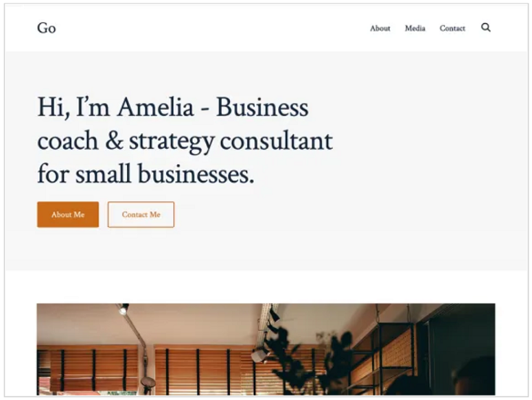The width and height of the screenshot is (532, 400).
Task: Click the outlined Contact Me button
Action: point(141,215)
